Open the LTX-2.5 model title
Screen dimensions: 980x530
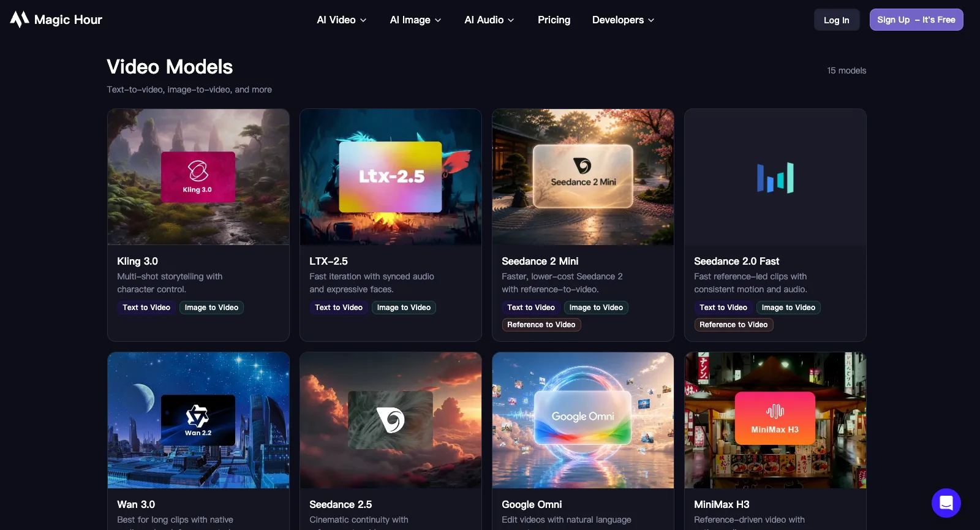pyautogui.click(x=328, y=261)
